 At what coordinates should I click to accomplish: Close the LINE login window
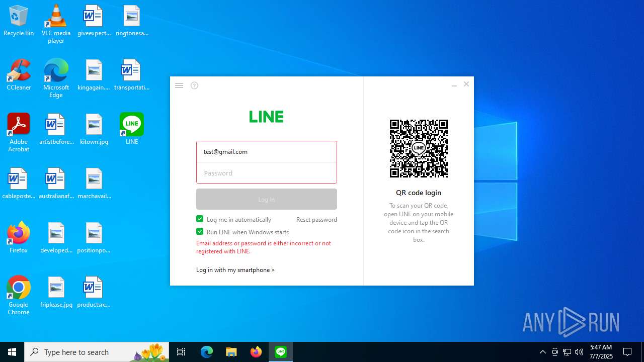tap(466, 84)
